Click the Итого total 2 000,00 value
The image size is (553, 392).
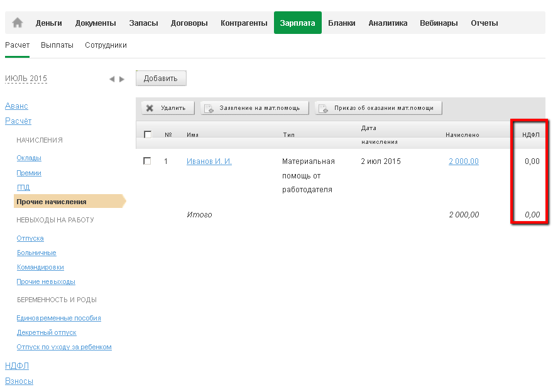(x=464, y=214)
